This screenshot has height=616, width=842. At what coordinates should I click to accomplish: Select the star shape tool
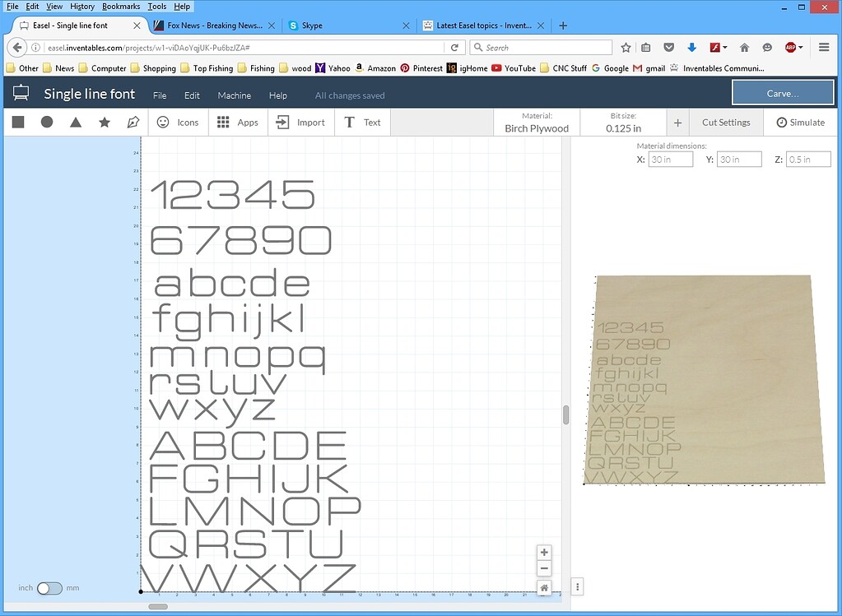[105, 122]
